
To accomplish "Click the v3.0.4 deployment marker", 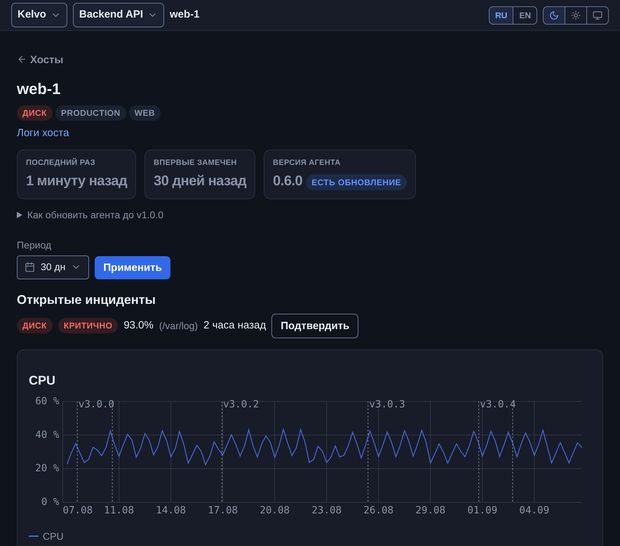I will [x=497, y=404].
